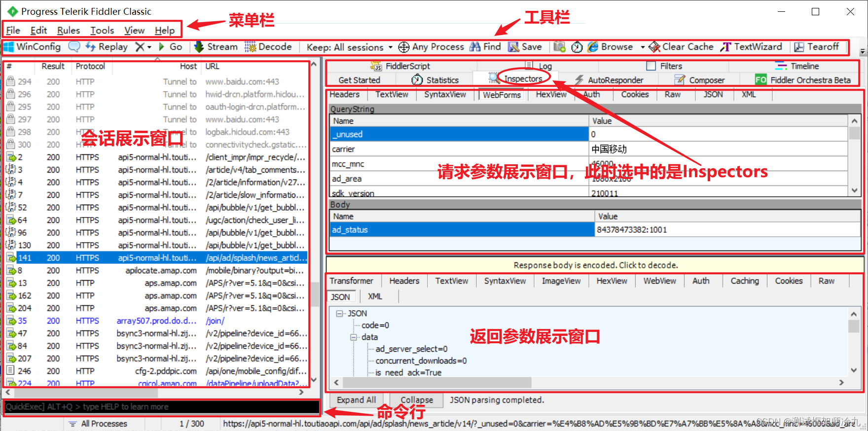This screenshot has height=431, width=868.
Task: Toggle the Decode option
Action: coord(268,47)
